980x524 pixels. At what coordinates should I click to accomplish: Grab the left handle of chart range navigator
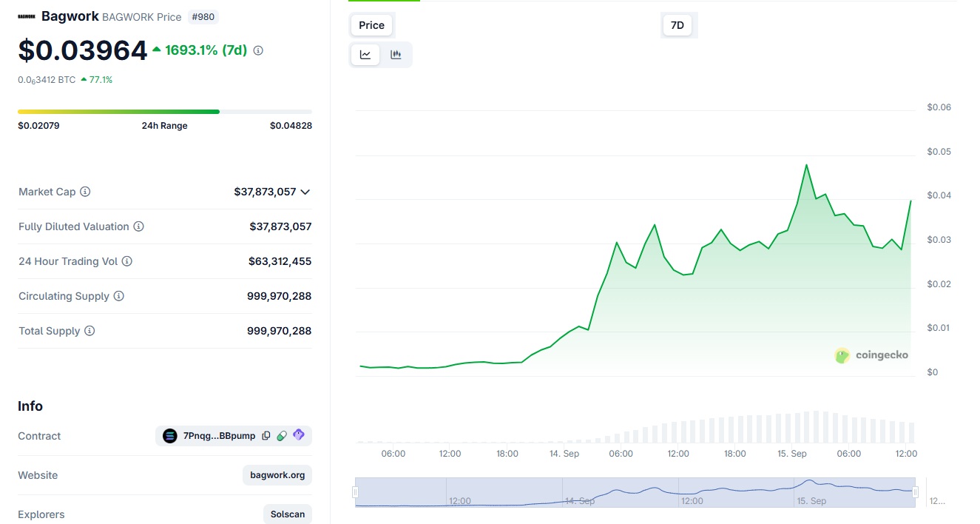tap(356, 492)
